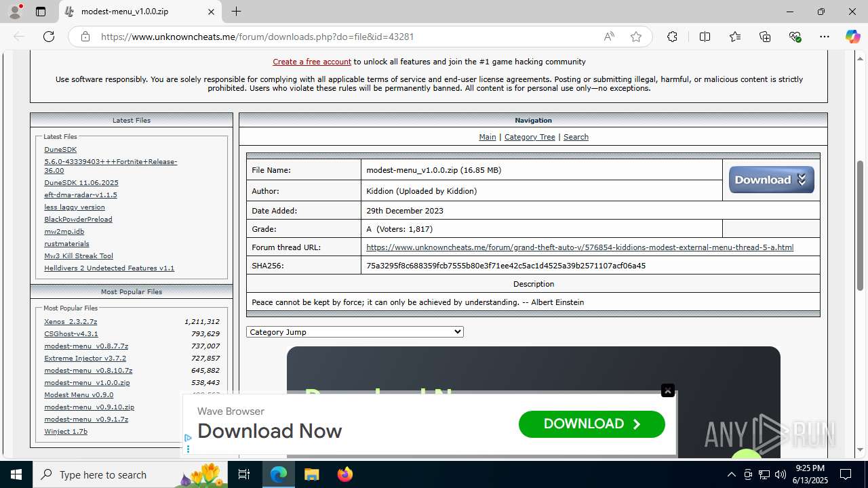Add this page to favorites
The width and height of the screenshot is (868, 488).
635,37
